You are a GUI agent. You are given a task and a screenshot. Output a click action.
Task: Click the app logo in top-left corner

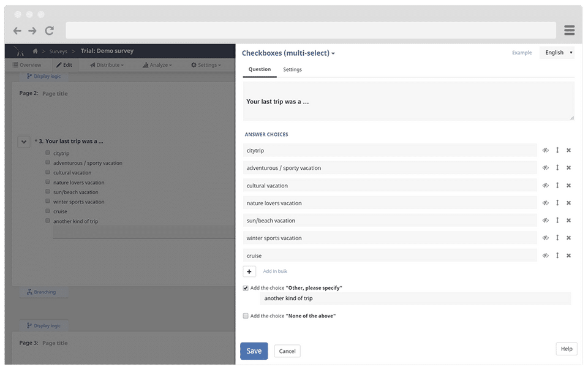(18, 51)
